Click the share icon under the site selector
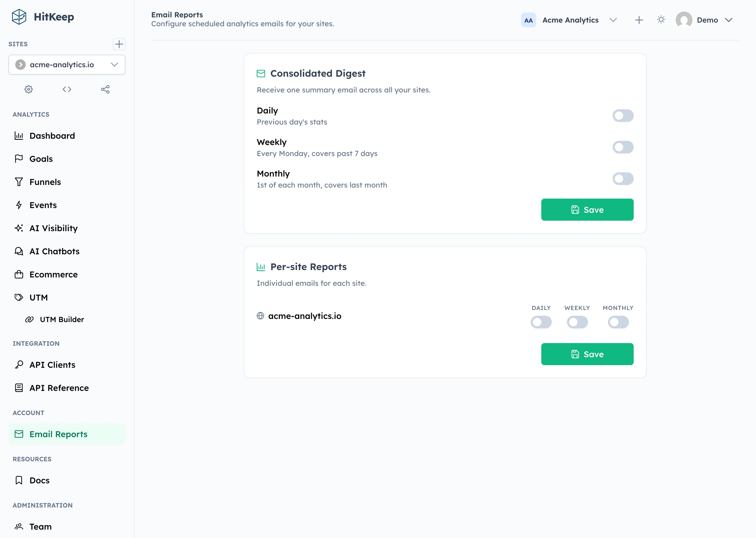 tap(105, 89)
